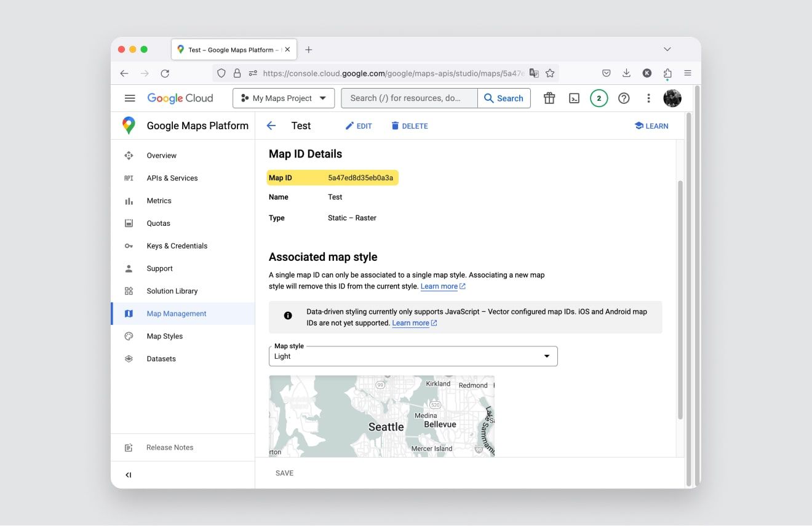Open APIs & Services in sidebar

pos(183,178)
